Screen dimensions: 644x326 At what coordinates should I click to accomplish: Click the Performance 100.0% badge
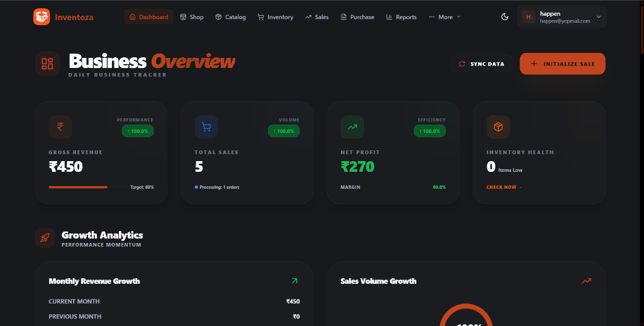pyautogui.click(x=138, y=131)
